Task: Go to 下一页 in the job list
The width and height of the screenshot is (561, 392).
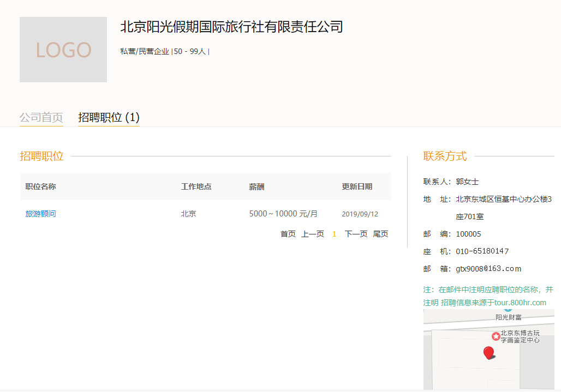Action: (356, 234)
